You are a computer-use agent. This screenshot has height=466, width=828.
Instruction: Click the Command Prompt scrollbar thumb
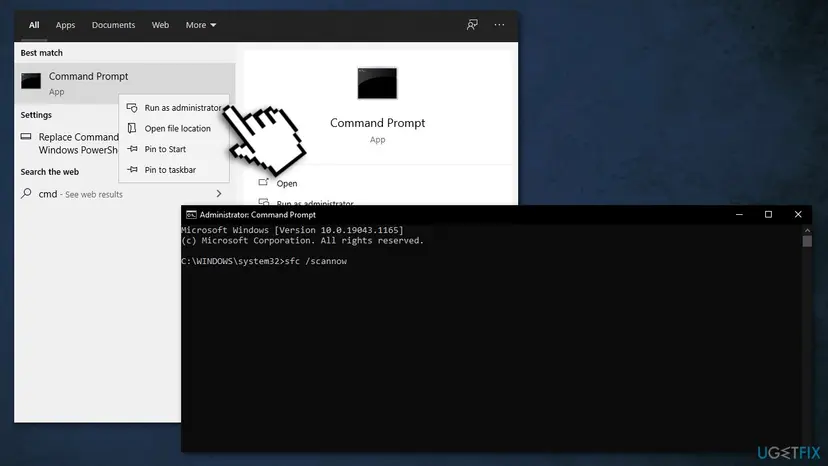[x=807, y=241]
